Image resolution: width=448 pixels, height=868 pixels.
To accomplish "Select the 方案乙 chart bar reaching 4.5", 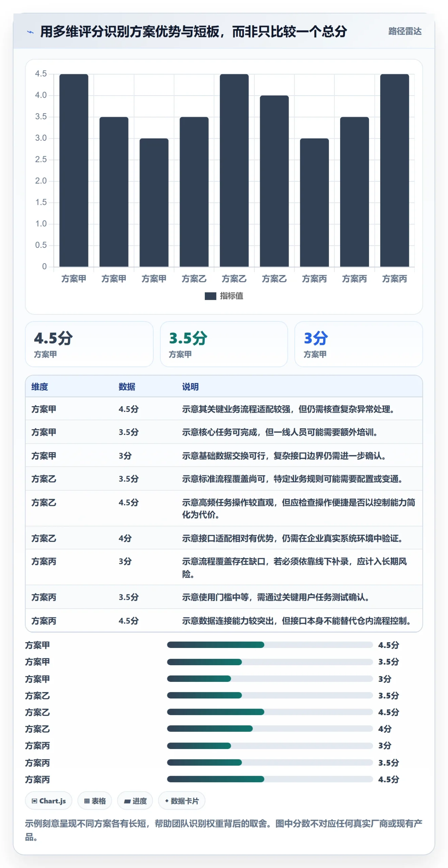I will pos(234,170).
